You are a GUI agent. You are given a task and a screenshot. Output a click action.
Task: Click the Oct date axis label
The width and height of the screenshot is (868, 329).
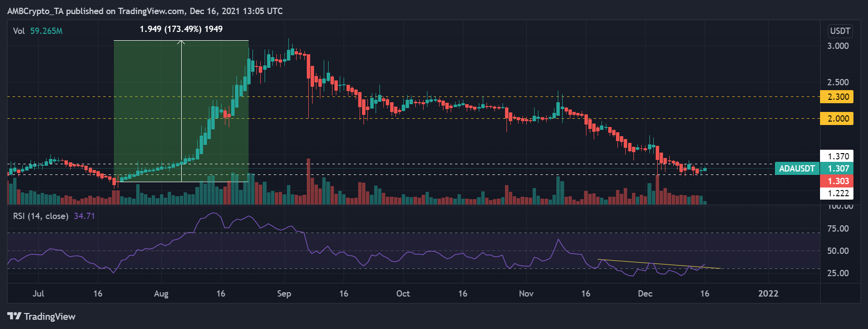(x=403, y=294)
